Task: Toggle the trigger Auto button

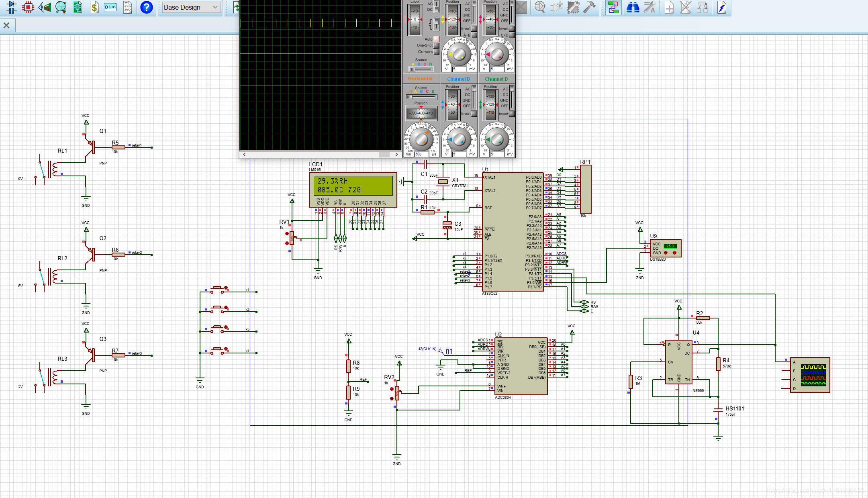Action: pos(436,39)
